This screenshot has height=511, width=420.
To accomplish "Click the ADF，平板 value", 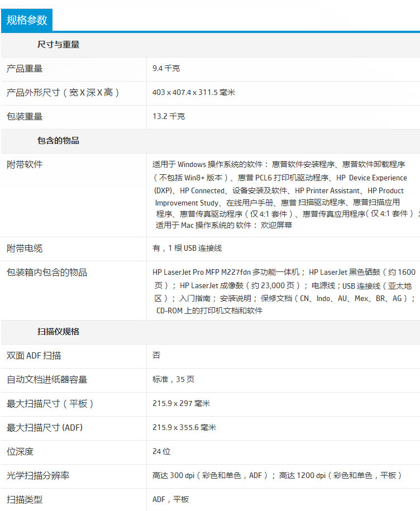I will (171, 499).
